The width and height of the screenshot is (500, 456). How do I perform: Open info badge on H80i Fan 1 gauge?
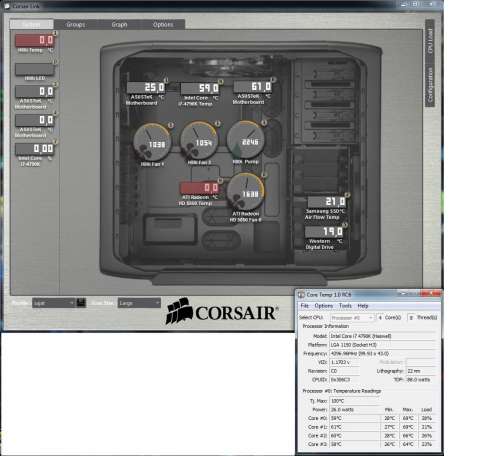click(171, 125)
